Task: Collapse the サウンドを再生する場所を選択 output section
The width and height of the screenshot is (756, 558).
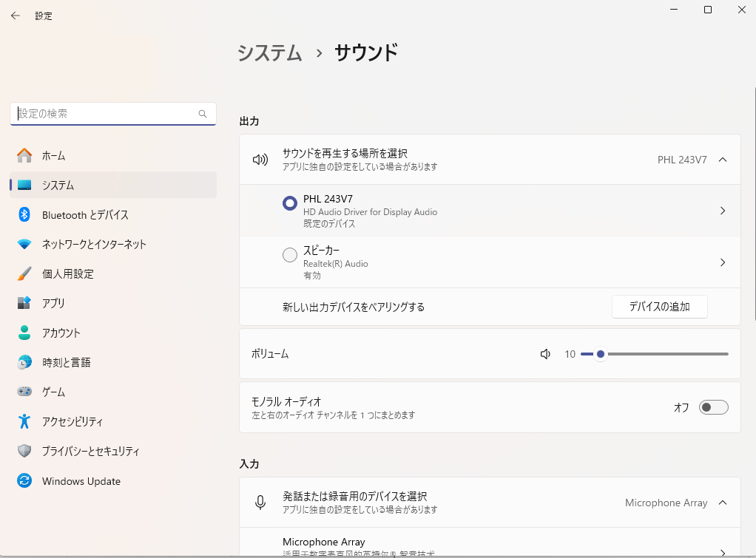Action: [x=723, y=160]
